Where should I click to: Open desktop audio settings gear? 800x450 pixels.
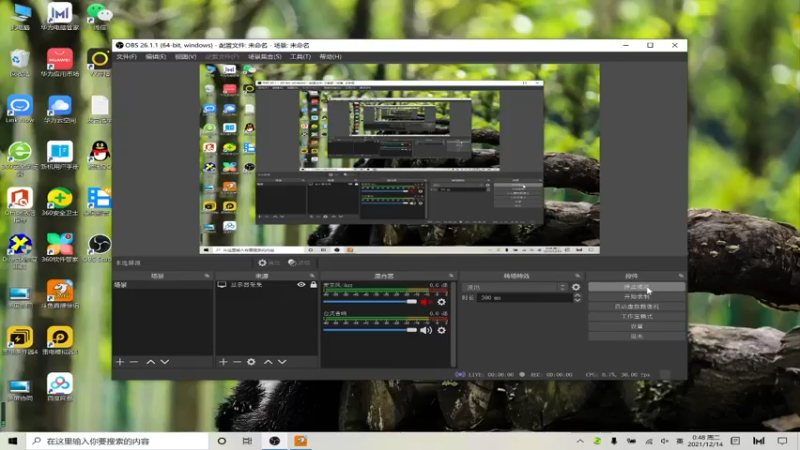pos(441,330)
